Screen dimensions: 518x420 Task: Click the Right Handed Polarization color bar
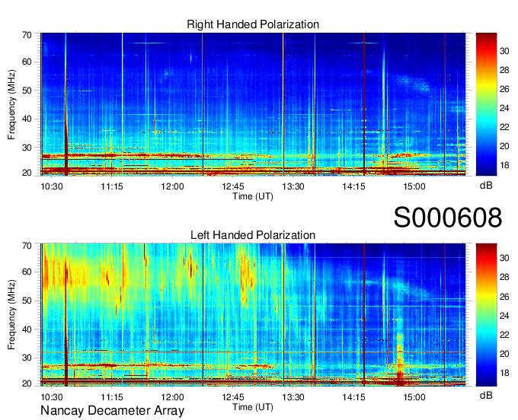[x=486, y=104]
